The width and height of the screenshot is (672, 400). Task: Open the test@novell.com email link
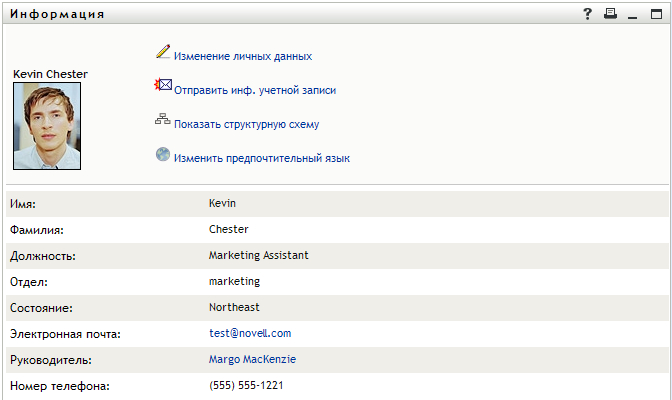point(249,333)
